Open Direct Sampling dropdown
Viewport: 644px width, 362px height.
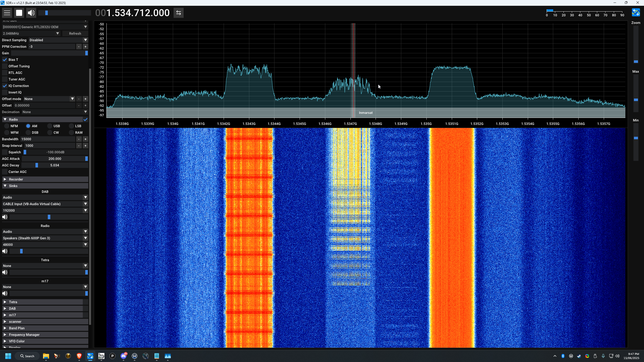click(58, 40)
